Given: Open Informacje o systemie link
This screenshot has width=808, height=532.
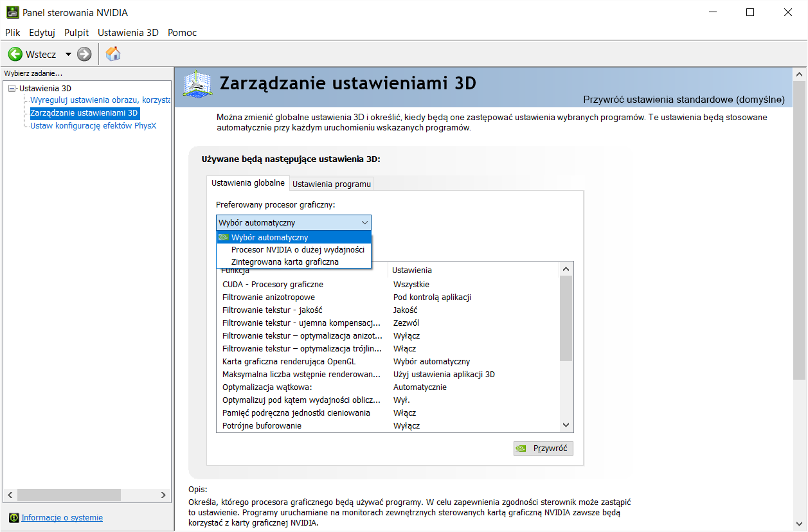Looking at the screenshot, I should [62, 518].
